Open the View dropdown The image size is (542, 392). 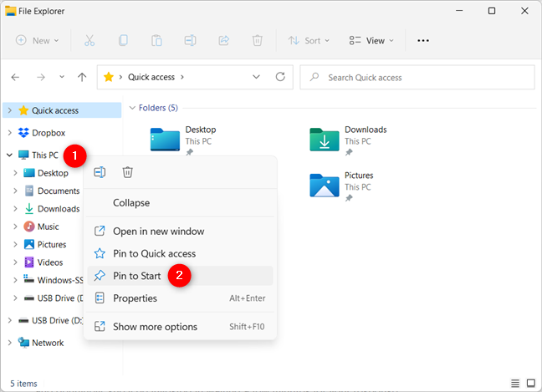tap(371, 40)
